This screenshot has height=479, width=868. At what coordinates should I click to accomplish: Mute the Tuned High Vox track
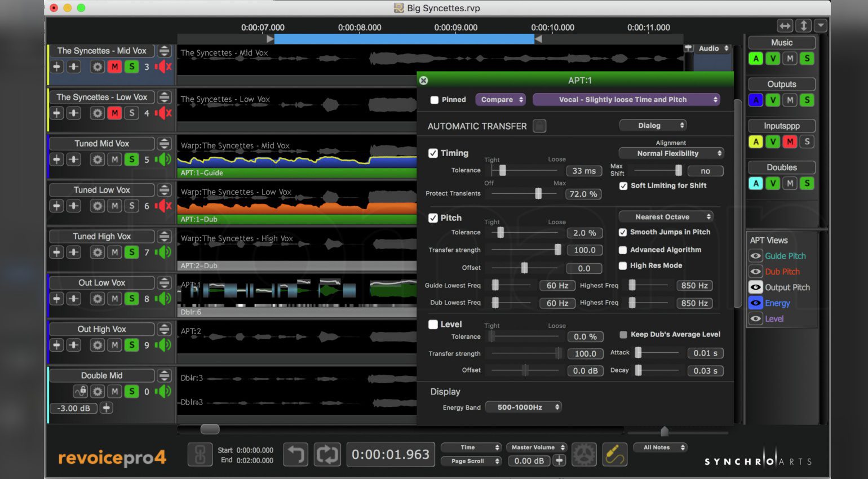114,252
